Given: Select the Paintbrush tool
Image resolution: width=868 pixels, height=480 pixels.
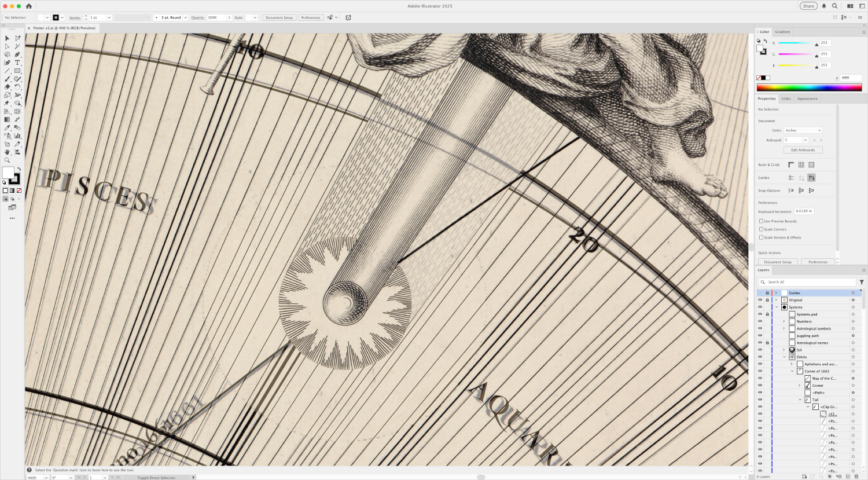Looking at the screenshot, I should coord(7,79).
